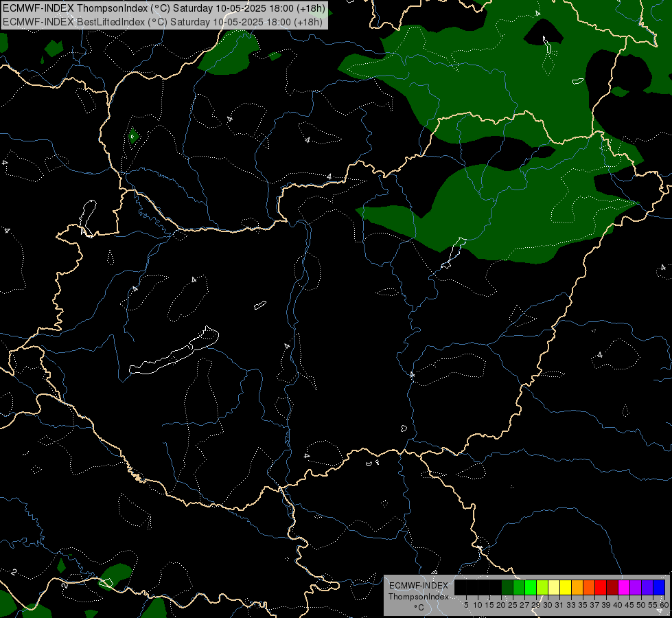Click the bright green 27-29 legend swatch
The image size is (672, 618).
tap(531, 587)
